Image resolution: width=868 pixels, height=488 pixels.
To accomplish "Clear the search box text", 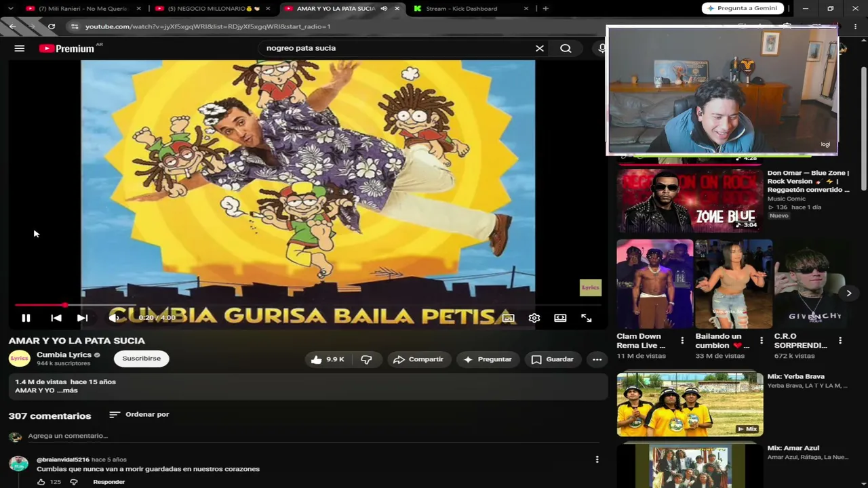I will point(540,48).
